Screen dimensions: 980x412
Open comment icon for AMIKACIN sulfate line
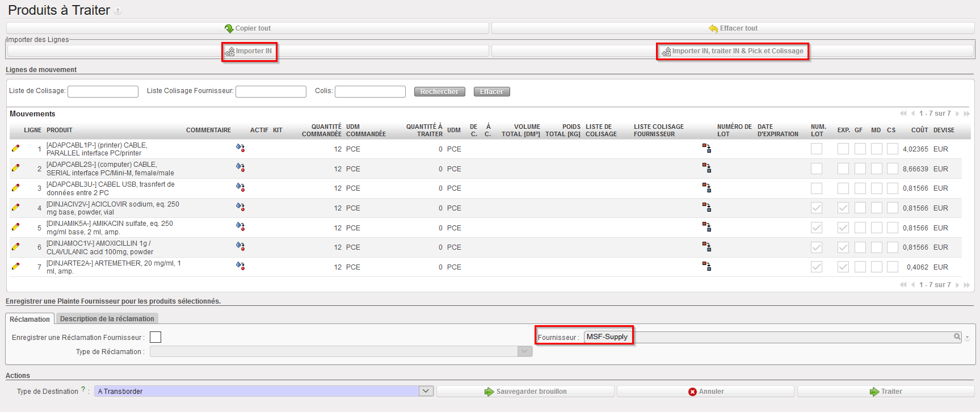240,226
